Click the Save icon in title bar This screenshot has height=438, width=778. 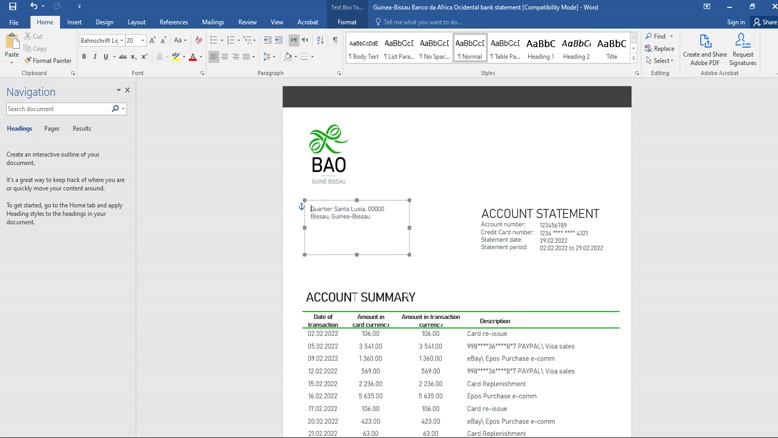[12, 6]
